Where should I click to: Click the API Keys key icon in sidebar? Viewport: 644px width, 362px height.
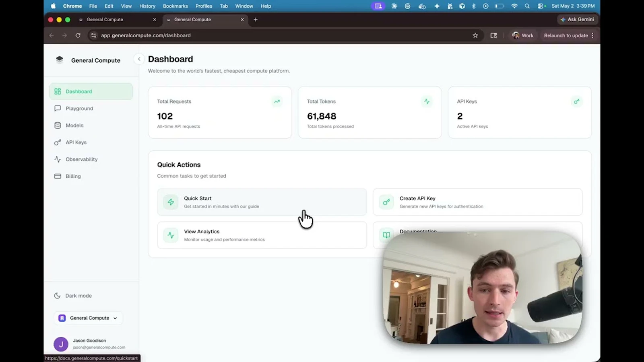click(x=58, y=142)
